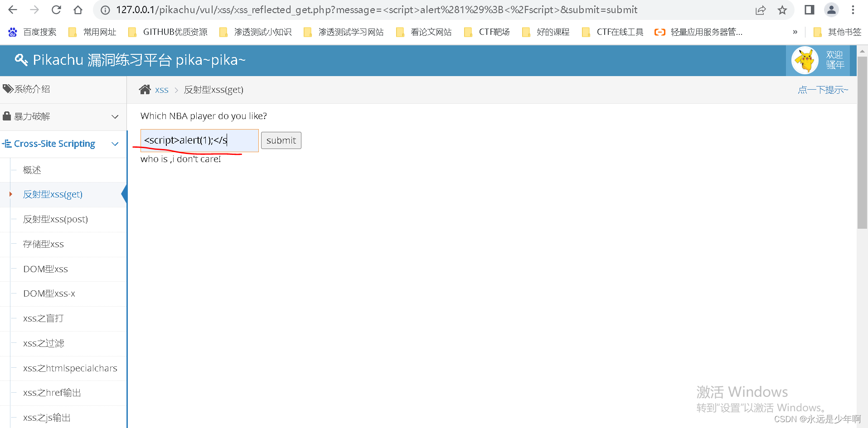Click the key icon beside Pikachu title
This screenshot has width=868, height=428.
click(21, 59)
